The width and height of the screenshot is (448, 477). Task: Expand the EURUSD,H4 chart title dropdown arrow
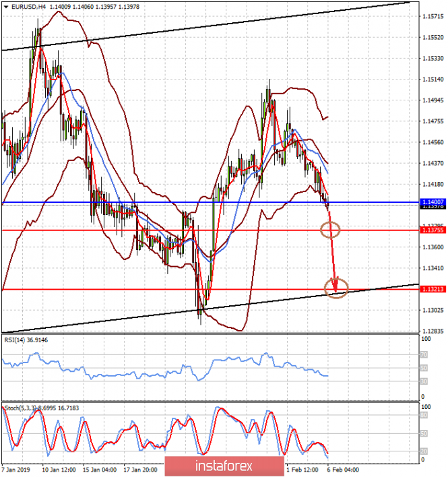(6, 7)
